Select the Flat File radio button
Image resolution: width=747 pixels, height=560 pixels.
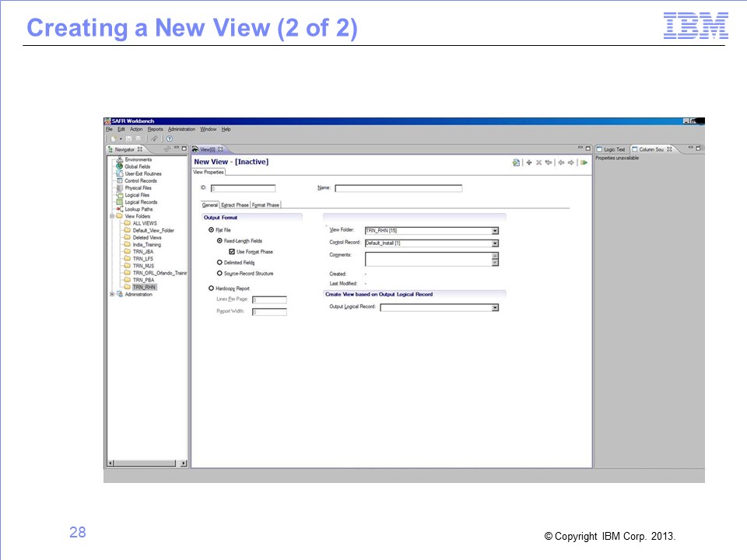coord(211,229)
